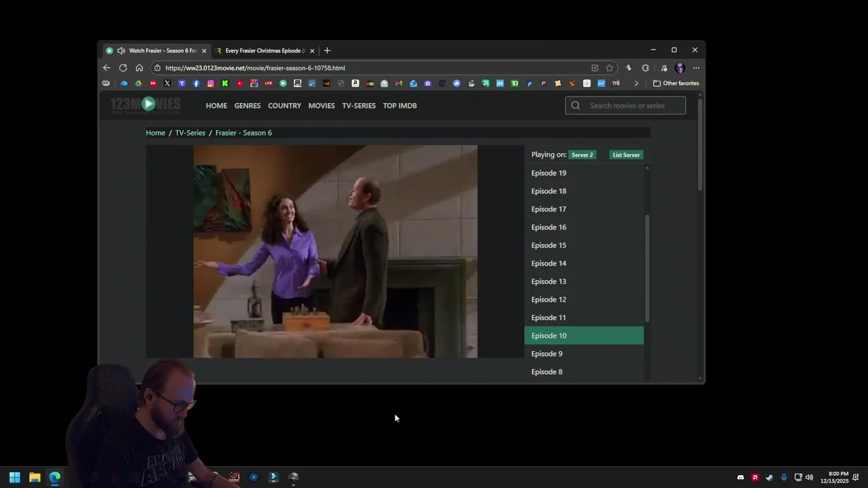
Task: Play Episode 11
Action: (x=584, y=317)
